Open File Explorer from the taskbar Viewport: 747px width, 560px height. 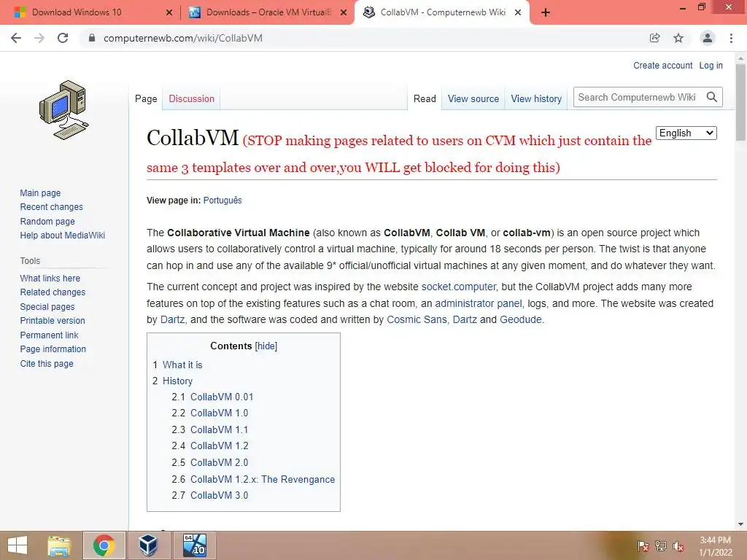(x=59, y=545)
